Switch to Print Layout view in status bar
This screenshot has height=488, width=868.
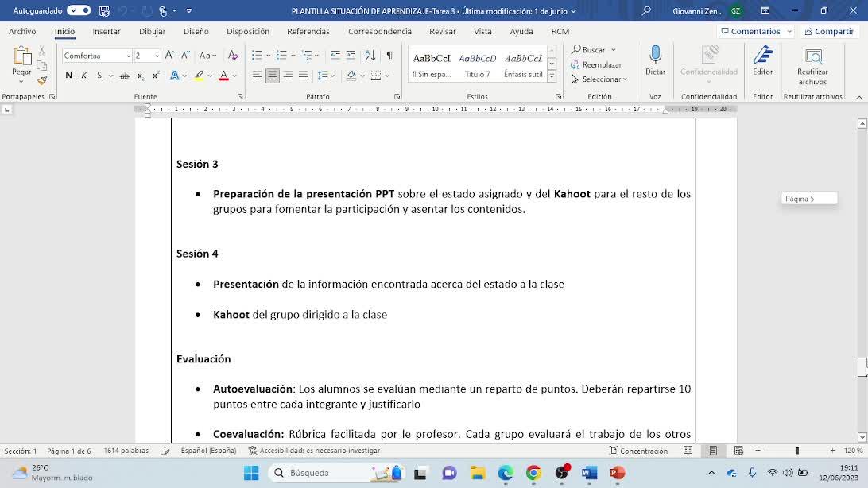[x=713, y=451]
